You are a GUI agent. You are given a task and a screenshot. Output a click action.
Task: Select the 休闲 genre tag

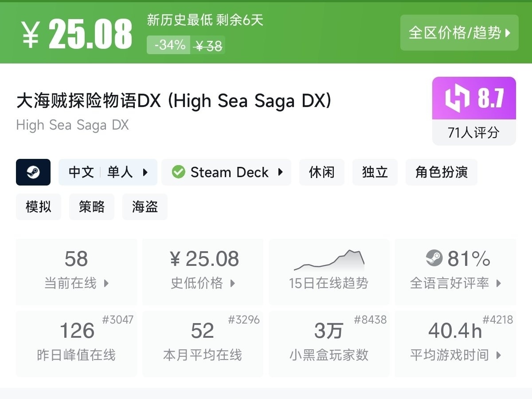[x=321, y=172]
